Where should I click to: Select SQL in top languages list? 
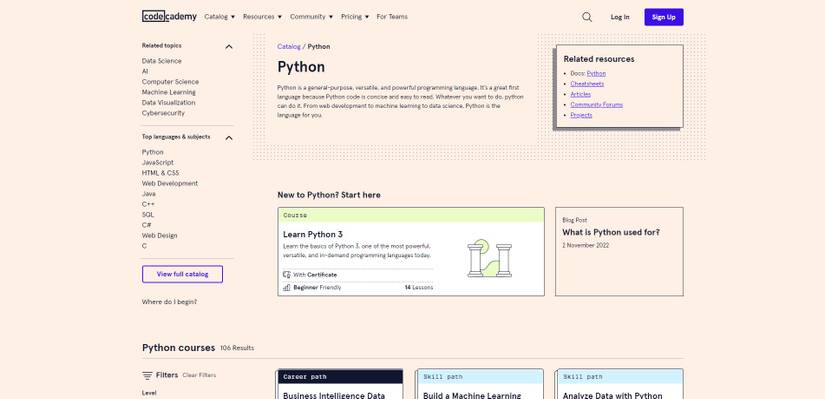[148, 215]
